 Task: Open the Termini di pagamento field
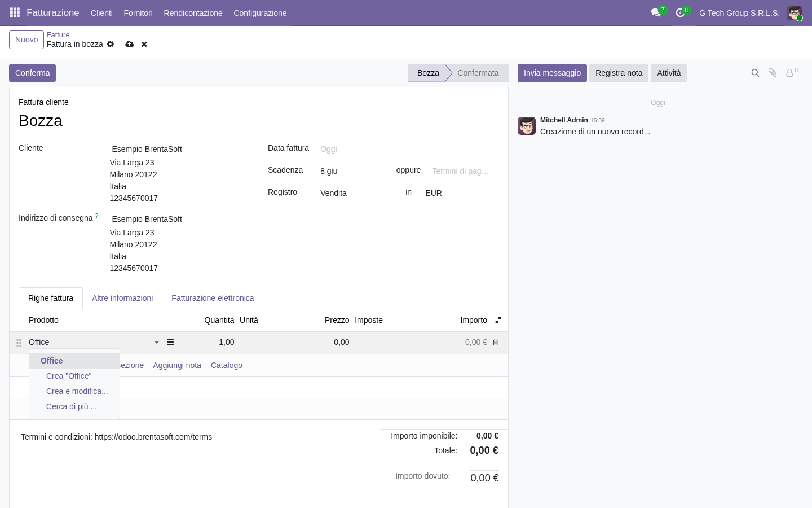point(465,171)
